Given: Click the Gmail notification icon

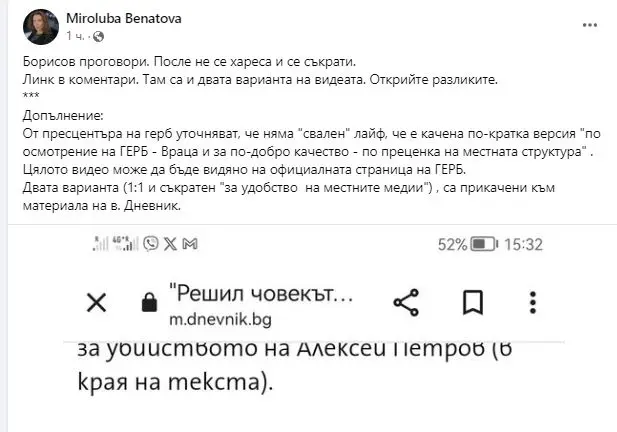Looking at the screenshot, I should click(191, 244).
